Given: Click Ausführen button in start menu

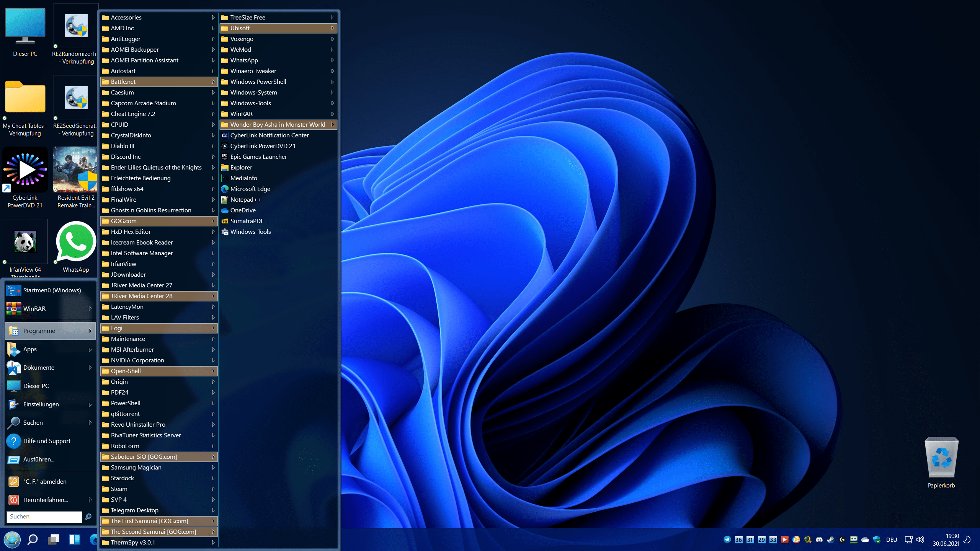Looking at the screenshot, I should click(x=39, y=459).
